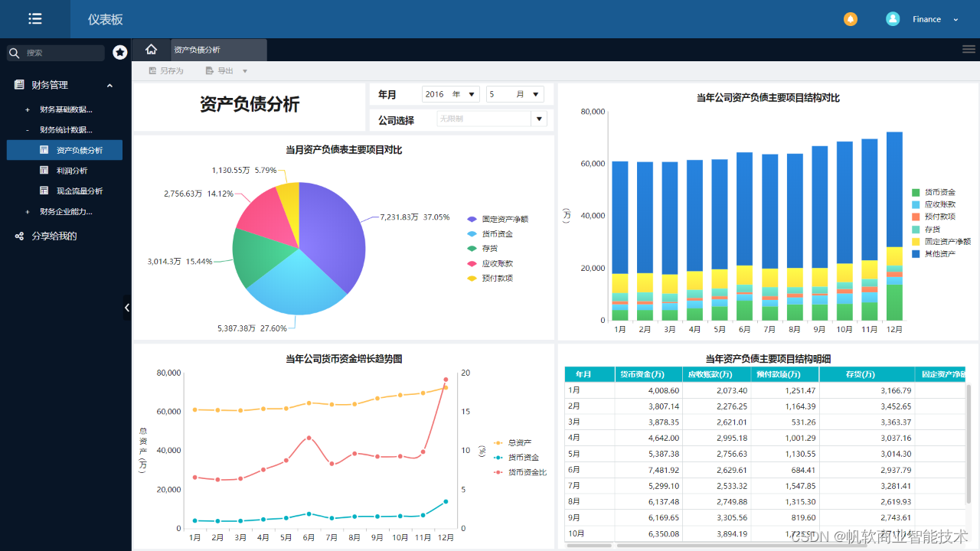Open the 公司选择 company dropdown
The image size is (980, 551).
pyautogui.click(x=492, y=119)
